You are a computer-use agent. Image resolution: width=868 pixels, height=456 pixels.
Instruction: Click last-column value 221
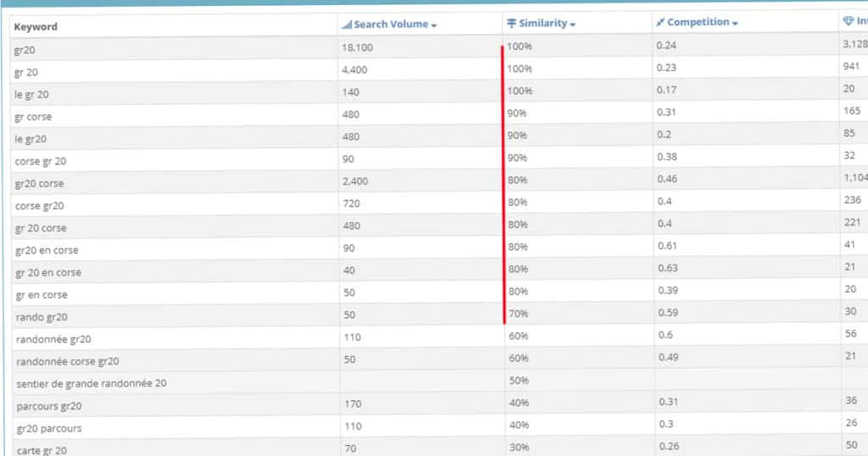(x=853, y=222)
